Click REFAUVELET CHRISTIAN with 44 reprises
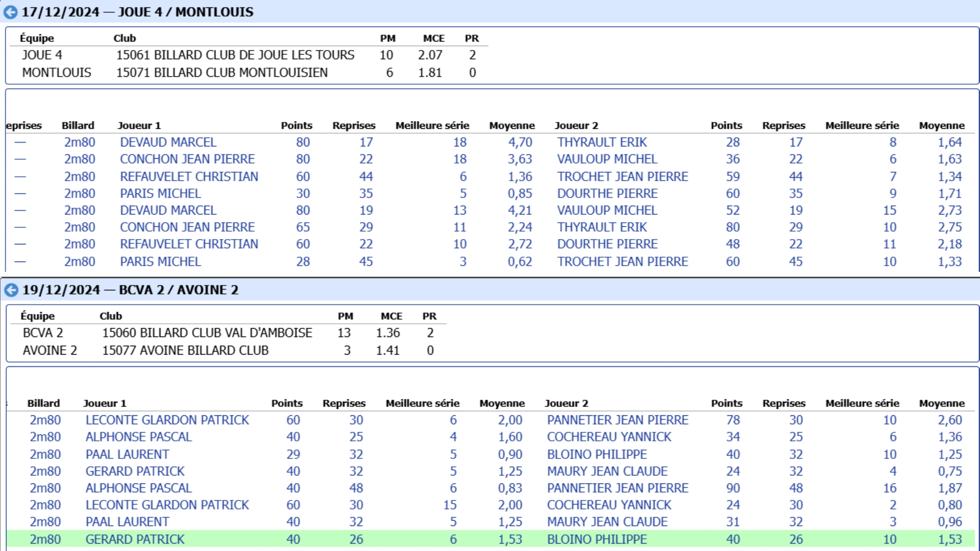Screen dimensions: 980x551 [x=189, y=177]
